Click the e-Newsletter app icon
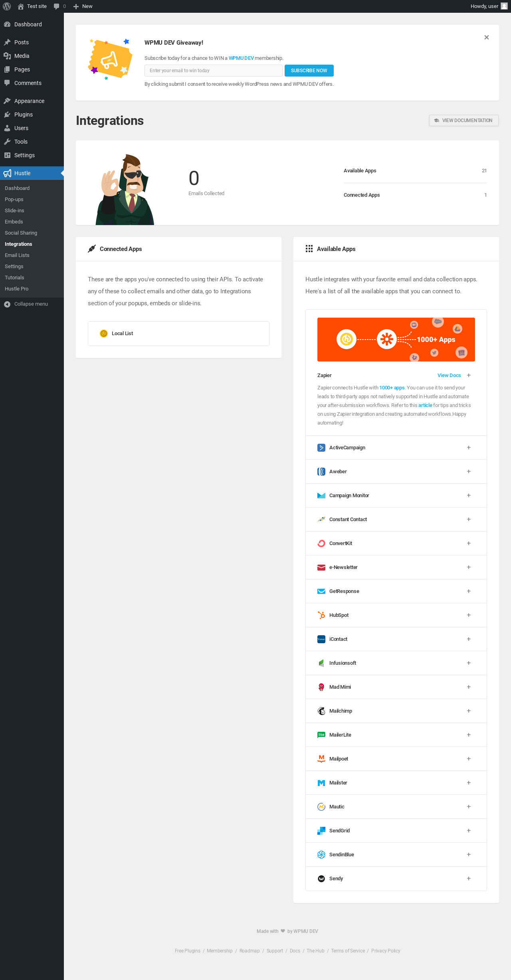The width and height of the screenshot is (511, 980). tap(321, 567)
